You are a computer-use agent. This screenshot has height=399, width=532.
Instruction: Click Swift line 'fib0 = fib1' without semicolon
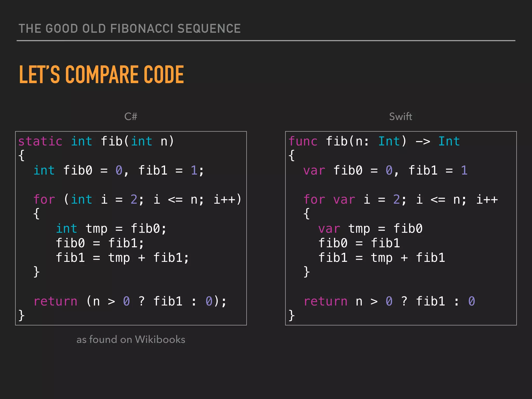(x=359, y=244)
